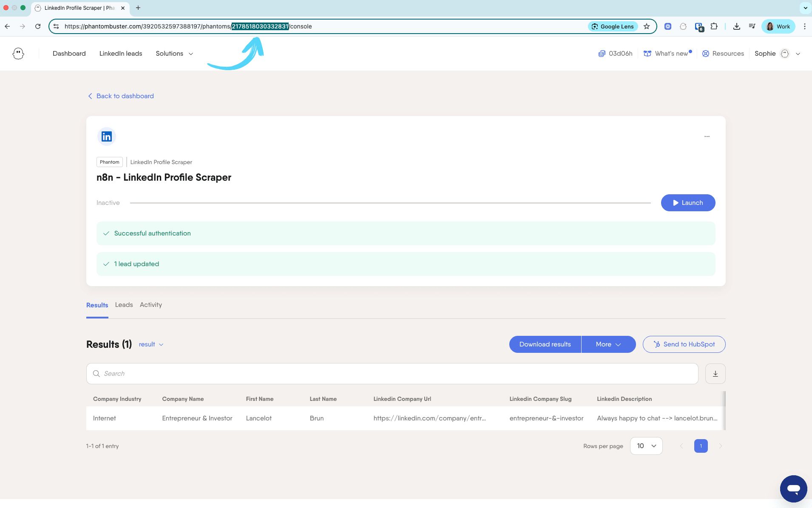Bookmark this page with the star icon
812x508 pixels.
(647, 26)
